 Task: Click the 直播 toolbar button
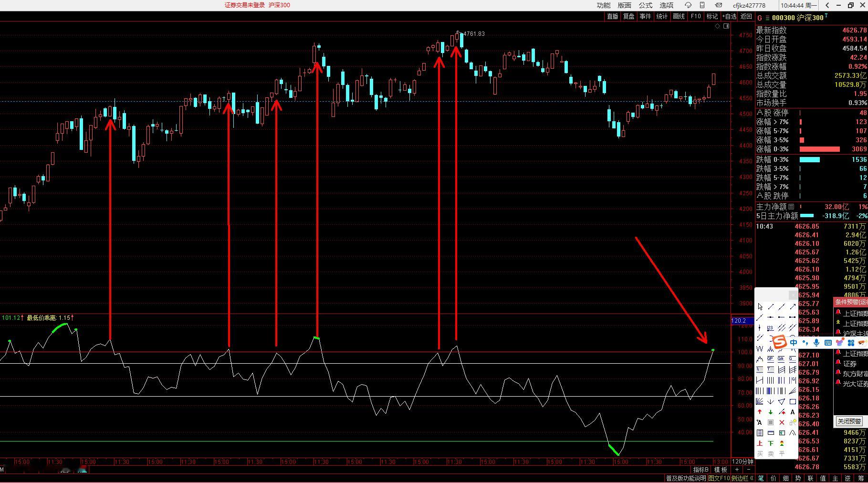click(612, 16)
